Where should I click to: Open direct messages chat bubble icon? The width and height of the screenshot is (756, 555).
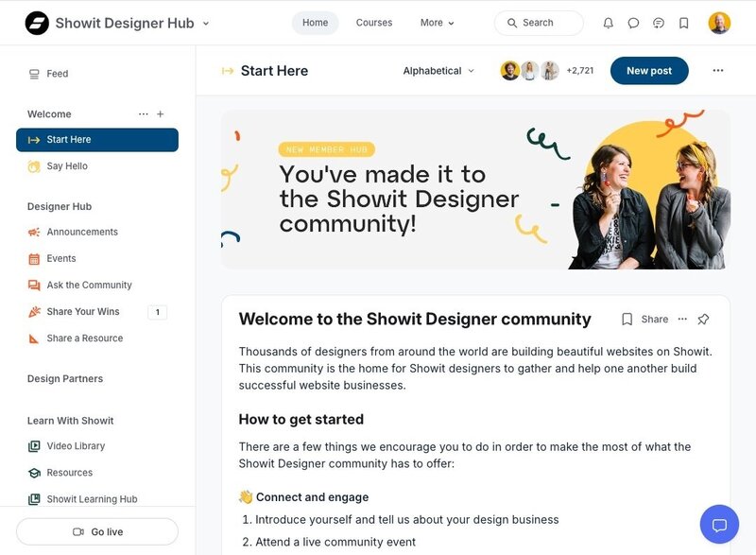[633, 23]
